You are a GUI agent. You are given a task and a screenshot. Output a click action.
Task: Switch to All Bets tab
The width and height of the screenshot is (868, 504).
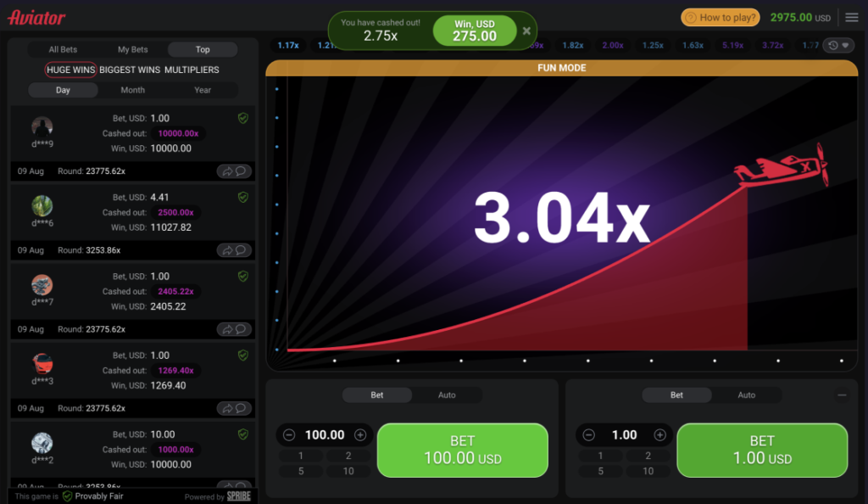pyautogui.click(x=63, y=49)
